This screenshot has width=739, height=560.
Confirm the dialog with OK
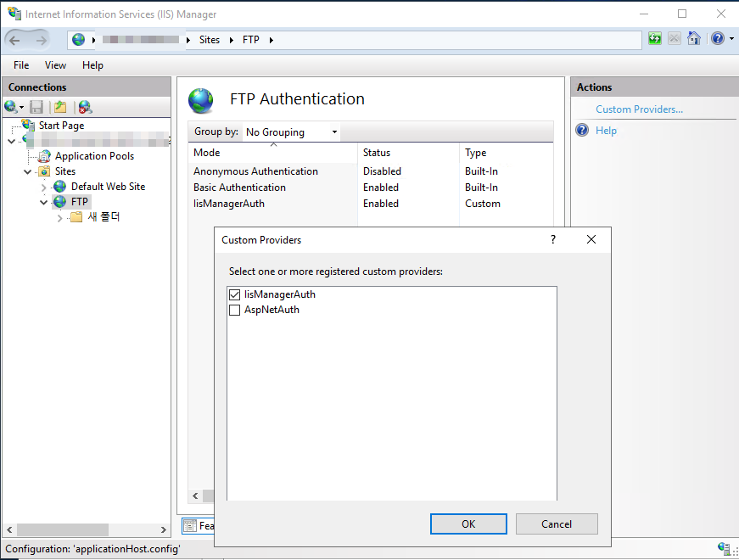click(x=468, y=524)
